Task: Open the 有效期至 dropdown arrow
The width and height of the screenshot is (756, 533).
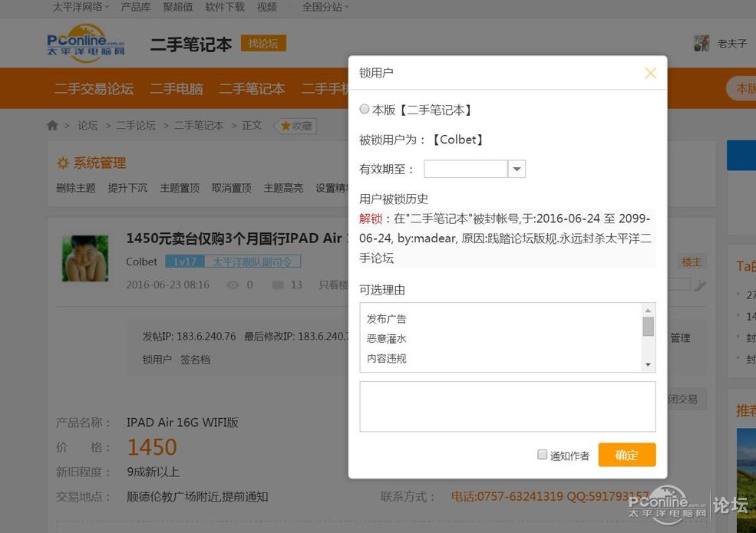Action: [x=517, y=169]
